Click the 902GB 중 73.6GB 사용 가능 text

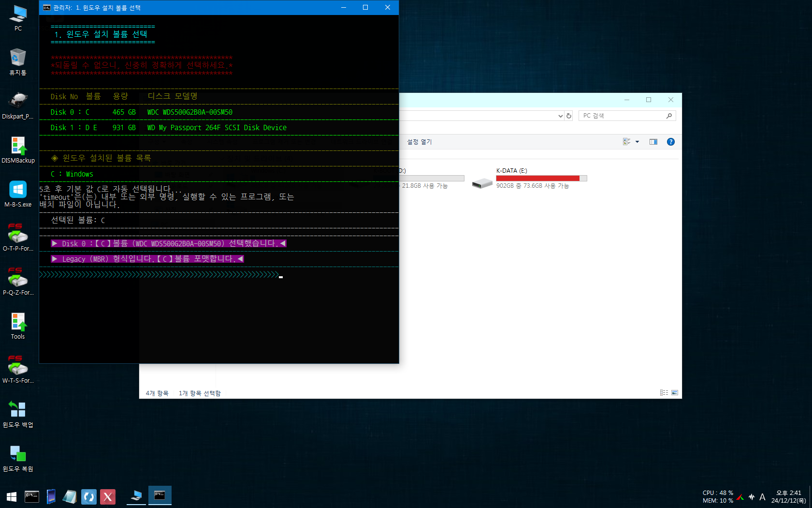[533, 186]
